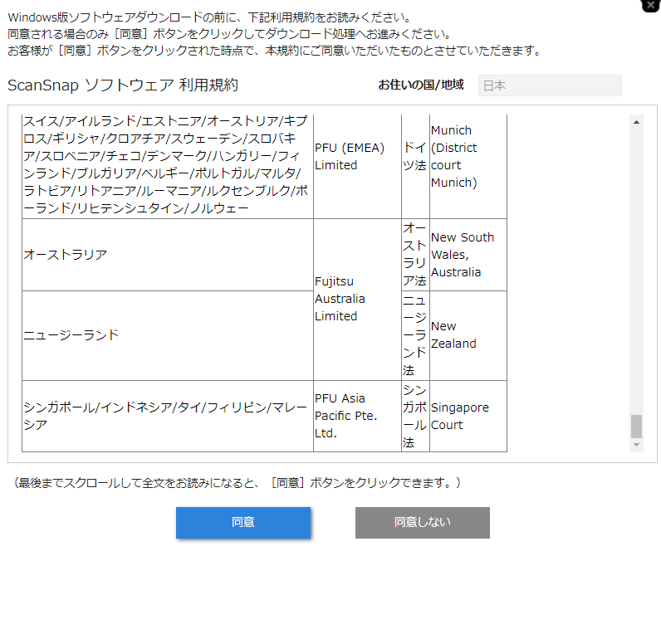Click the PFU (EMEA) Limited cell

[357, 166]
